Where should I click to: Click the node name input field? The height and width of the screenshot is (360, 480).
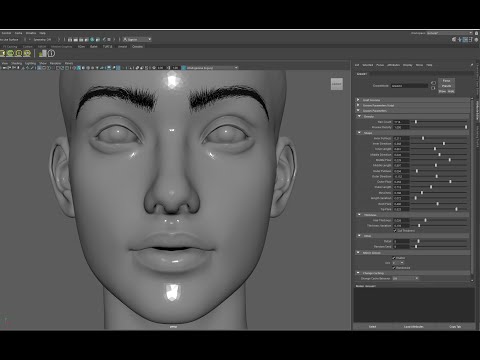(x=409, y=86)
